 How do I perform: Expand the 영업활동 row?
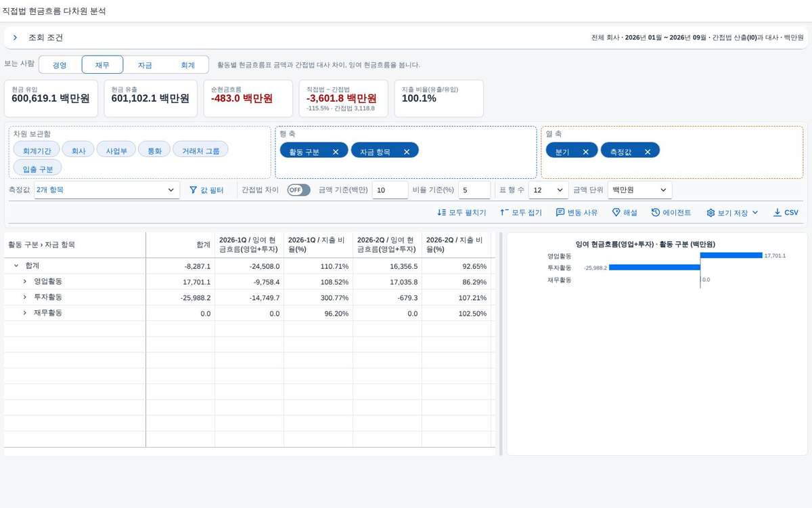[x=25, y=282]
